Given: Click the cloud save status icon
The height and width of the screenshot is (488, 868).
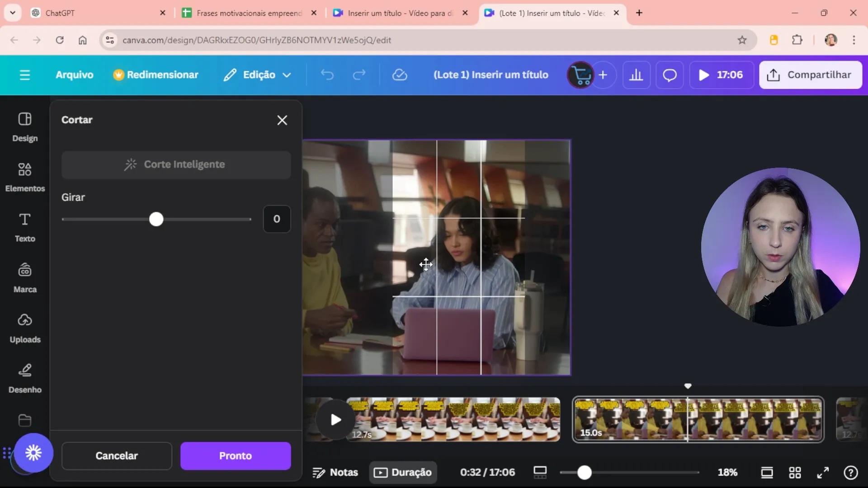Looking at the screenshot, I should point(399,75).
